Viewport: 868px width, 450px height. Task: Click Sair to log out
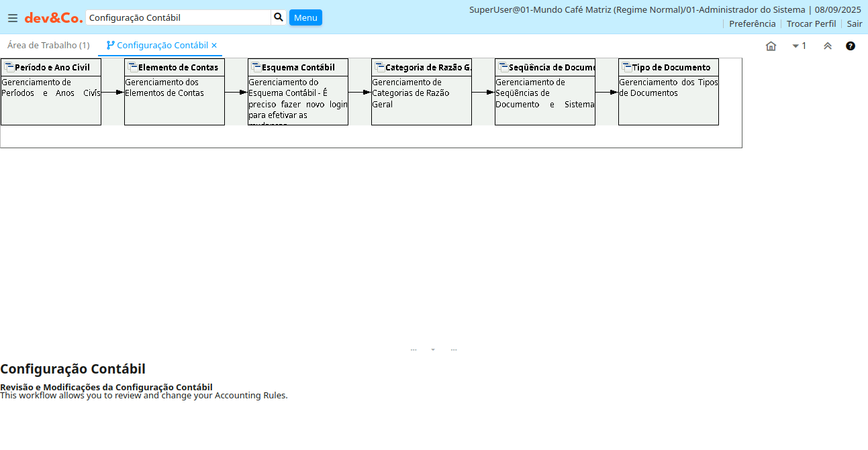click(855, 23)
